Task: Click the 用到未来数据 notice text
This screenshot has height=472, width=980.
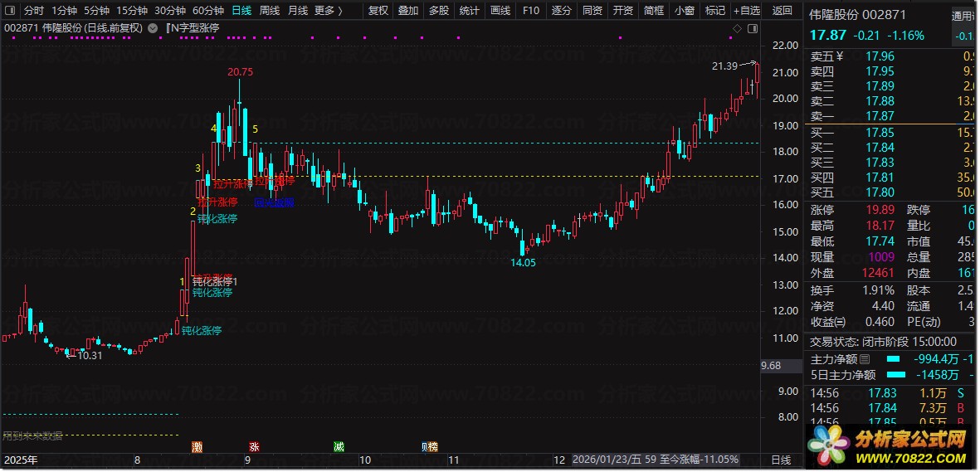Action: [x=32, y=436]
